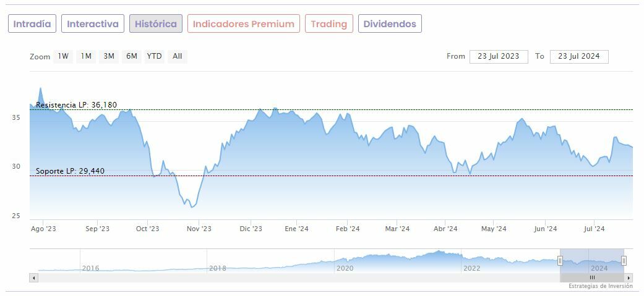Click the From date field

(x=499, y=56)
